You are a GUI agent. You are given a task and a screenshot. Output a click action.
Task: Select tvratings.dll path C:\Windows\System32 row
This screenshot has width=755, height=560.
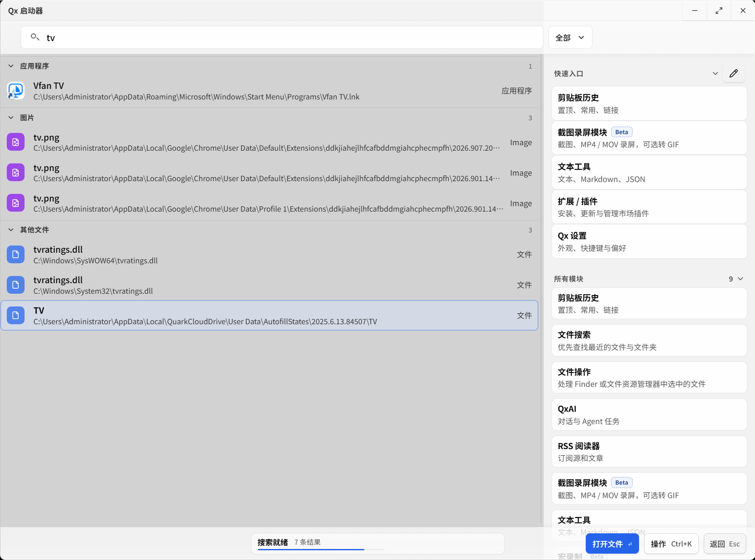[x=269, y=285]
